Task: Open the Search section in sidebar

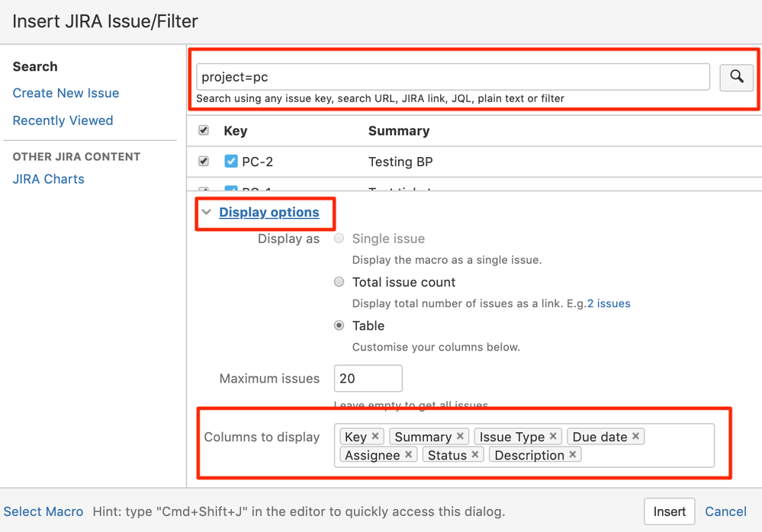Action: 35,66
